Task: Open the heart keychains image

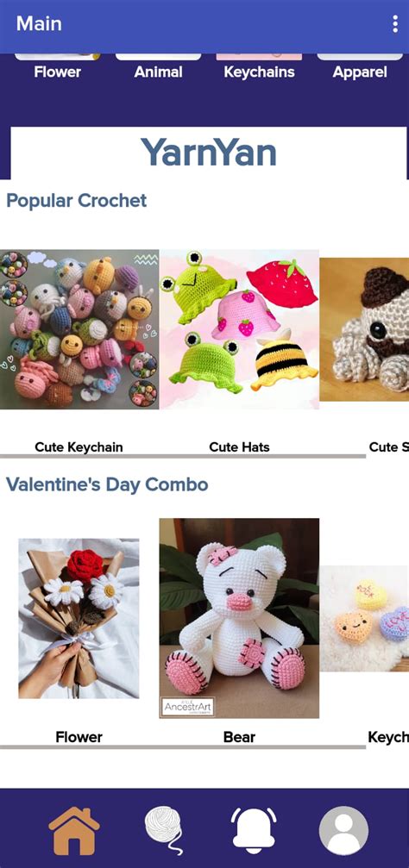Action: click(365, 618)
